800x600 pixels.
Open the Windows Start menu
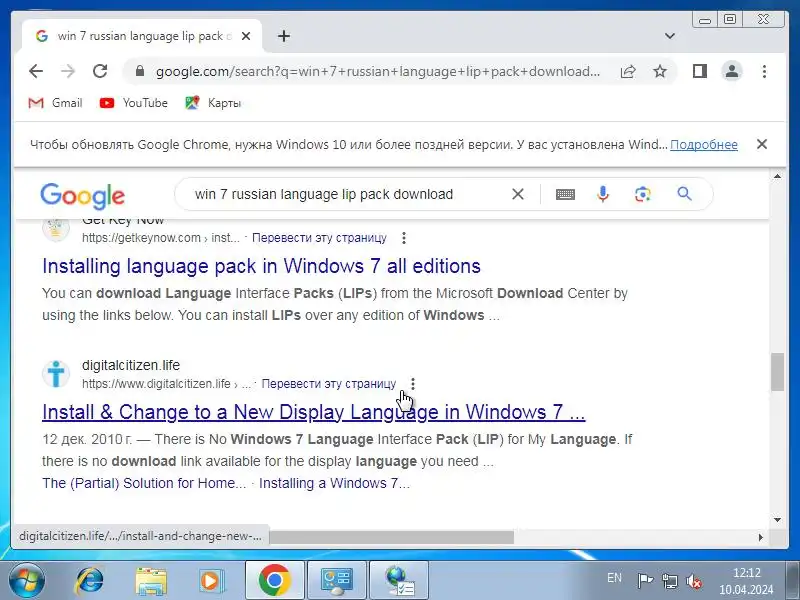click(27, 581)
